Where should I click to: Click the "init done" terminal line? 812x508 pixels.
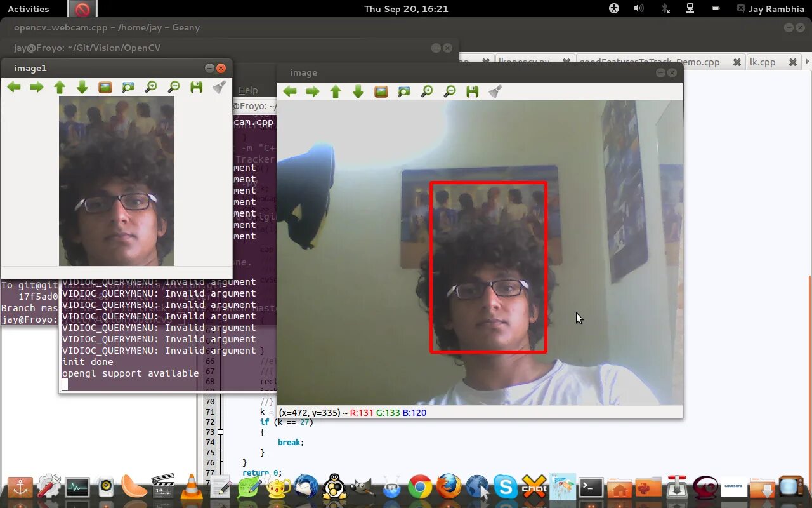point(88,362)
